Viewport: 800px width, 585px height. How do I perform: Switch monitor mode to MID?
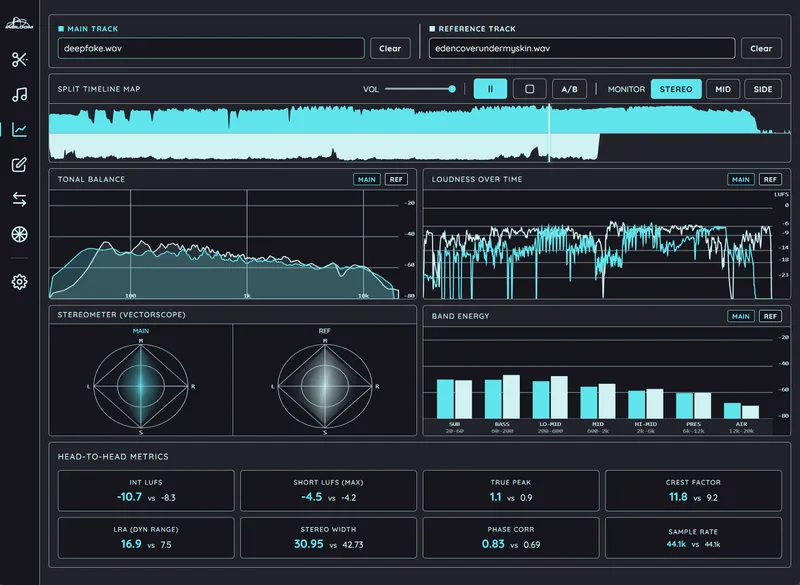(723, 89)
